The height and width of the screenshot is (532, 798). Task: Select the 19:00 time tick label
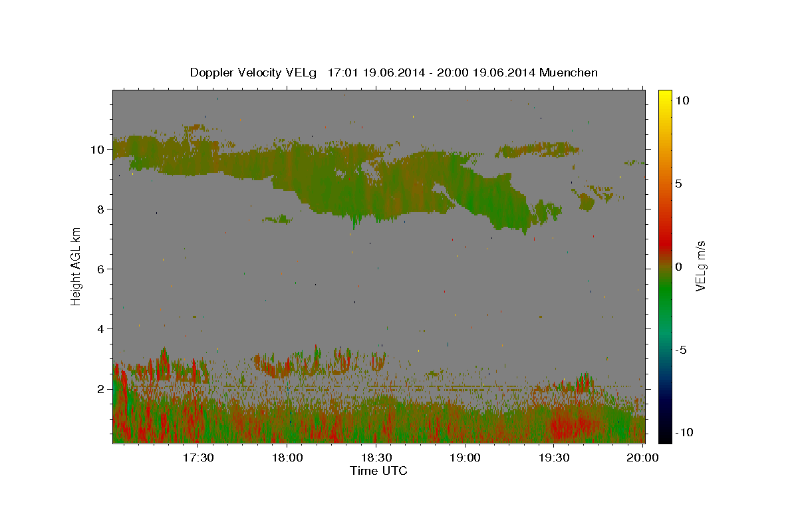(465, 458)
